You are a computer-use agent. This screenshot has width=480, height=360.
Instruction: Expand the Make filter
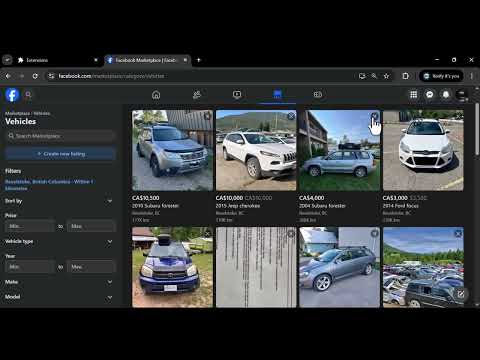[59, 282]
